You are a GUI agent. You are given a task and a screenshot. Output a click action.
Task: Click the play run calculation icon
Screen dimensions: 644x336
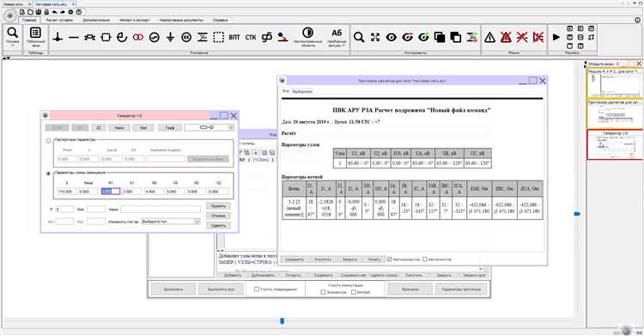556,37
